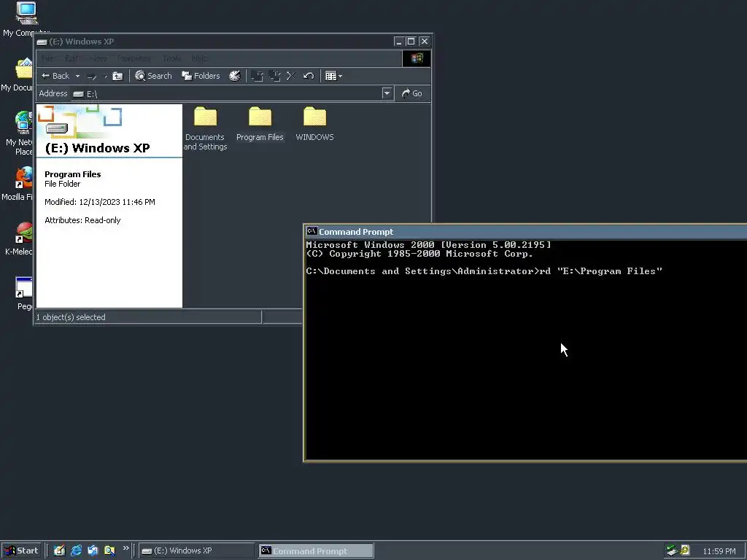Select the K-Meleon desktop shortcut

click(19, 238)
